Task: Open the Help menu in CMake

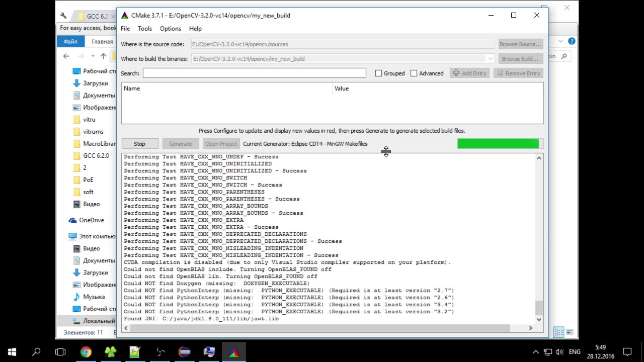Action: pos(195,29)
